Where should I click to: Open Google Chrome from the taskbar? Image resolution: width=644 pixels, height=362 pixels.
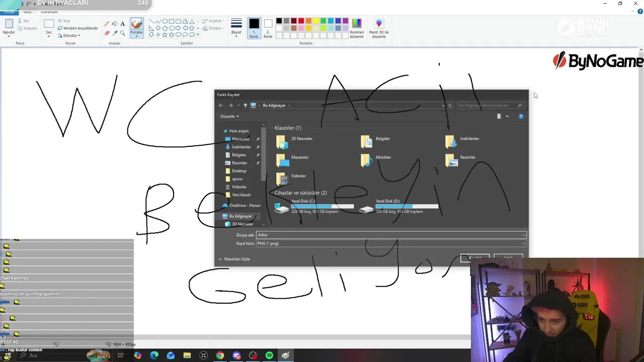pyautogui.click(x=220, y=355)
